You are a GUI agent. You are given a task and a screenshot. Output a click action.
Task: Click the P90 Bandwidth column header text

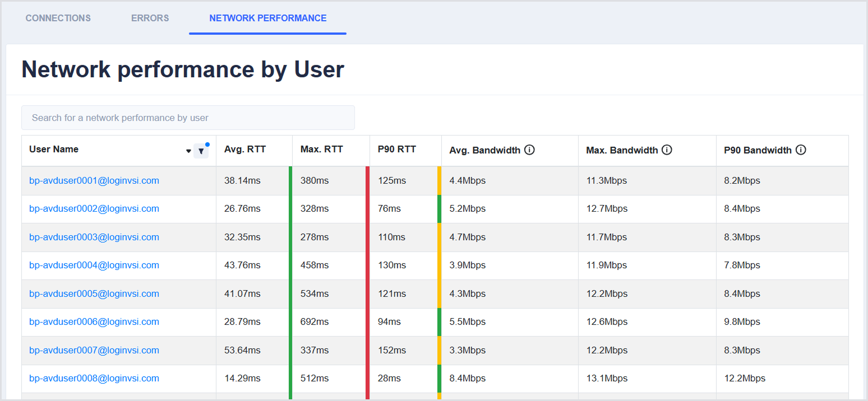(x=758, y=150)
